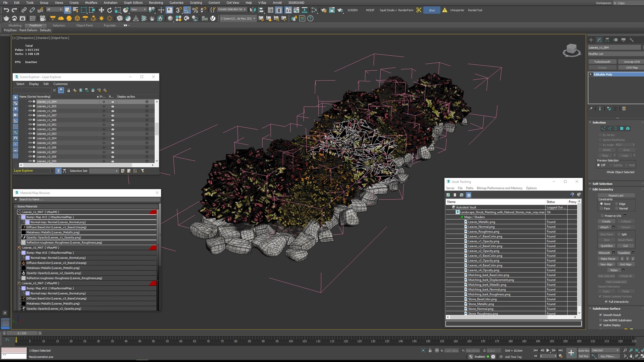Open the Hierarchy command panel tab
The height and width of the screenshot is (362, 644).
[x=607, y=40]
